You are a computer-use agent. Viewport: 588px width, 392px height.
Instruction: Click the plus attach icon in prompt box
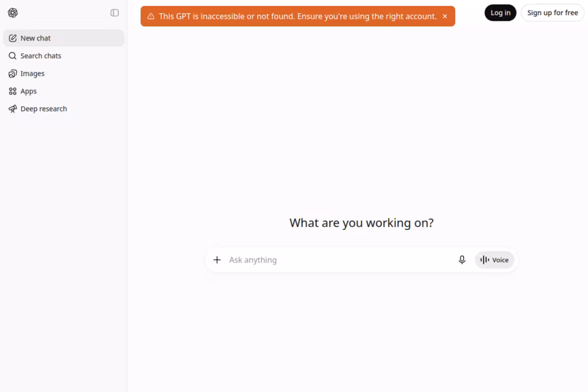click(217, 260)
